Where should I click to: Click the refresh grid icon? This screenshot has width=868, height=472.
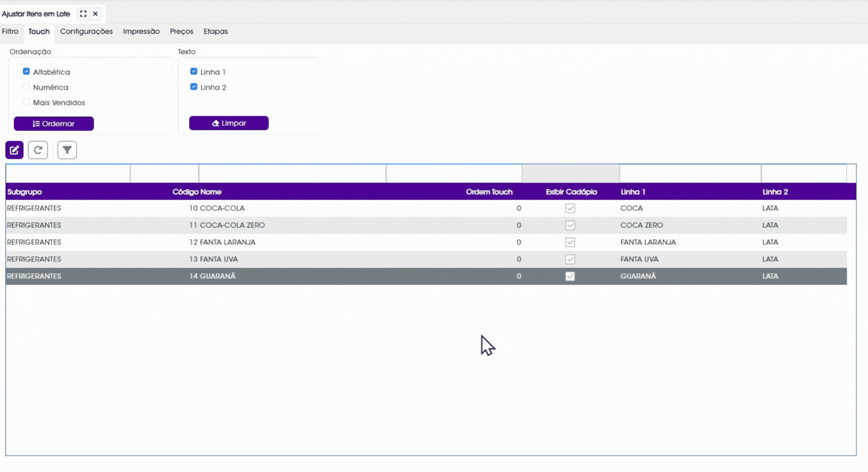tap(38, 150)
